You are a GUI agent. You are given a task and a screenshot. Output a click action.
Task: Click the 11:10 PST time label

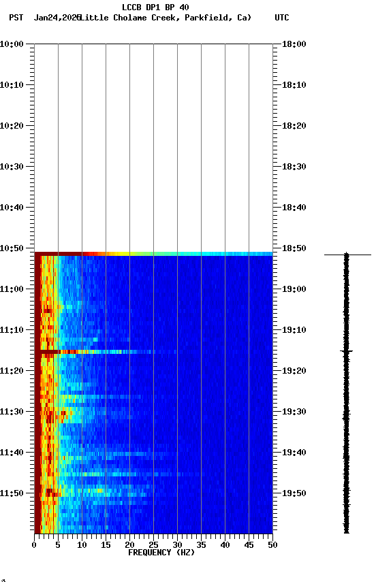point(12,330)
